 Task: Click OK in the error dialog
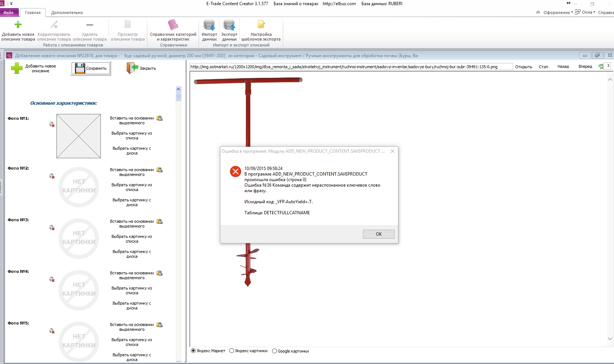[x=379, y=234]
